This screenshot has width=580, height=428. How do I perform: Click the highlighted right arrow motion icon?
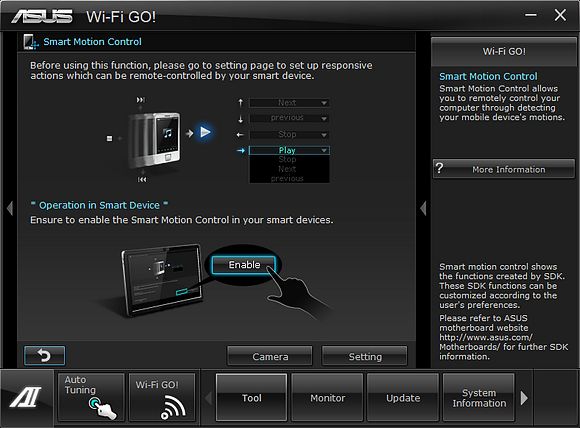coord(241,151)
